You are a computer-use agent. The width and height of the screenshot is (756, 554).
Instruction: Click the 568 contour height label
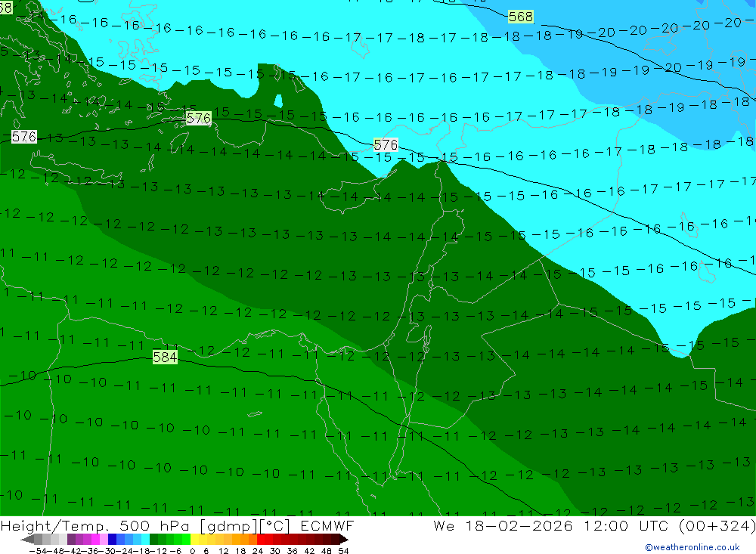521,17
